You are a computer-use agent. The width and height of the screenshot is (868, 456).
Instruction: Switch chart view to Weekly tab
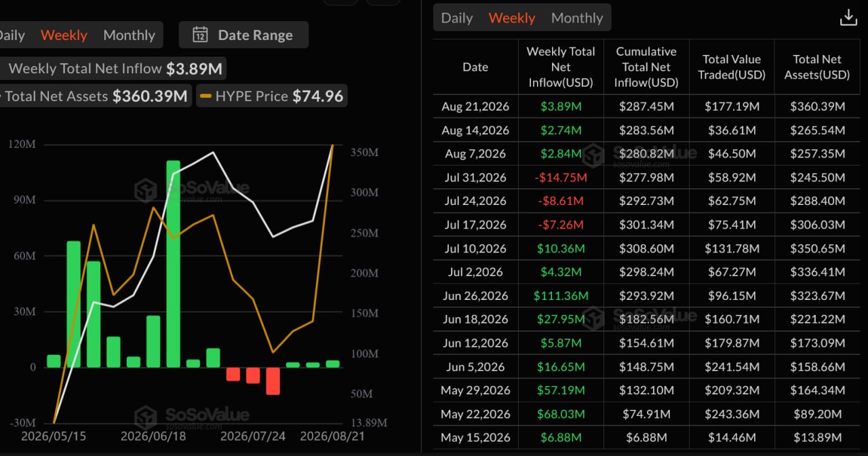pyautogui.click(x=64, y=35)
